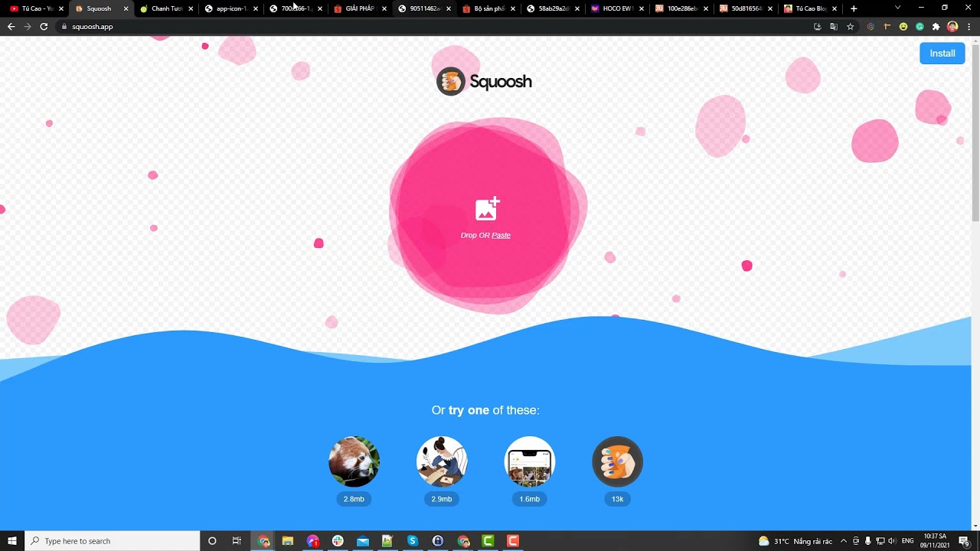Image resolution: width=980 pixels, height=551 pixels.
Task: Click the Skype icon in the taskbar
Action: pyautogui.click(x=413, y=541)
